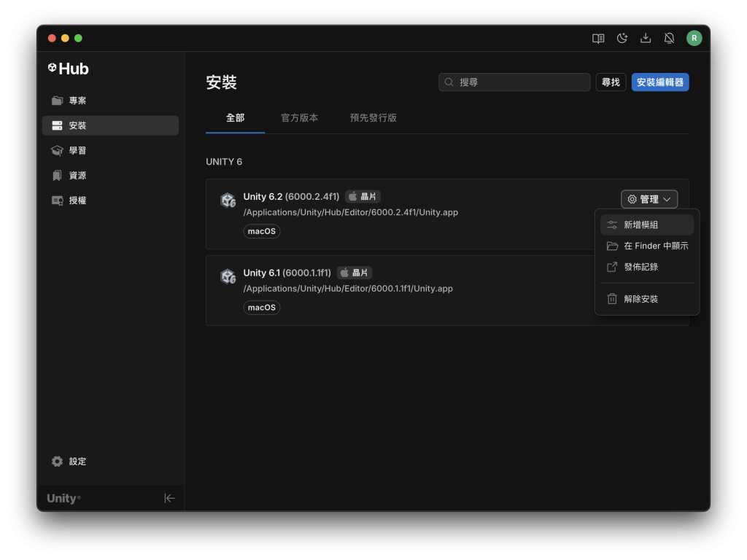Open 設定 in the sidebar
This screenshot has width=747, height=560.
pos(111,461)
